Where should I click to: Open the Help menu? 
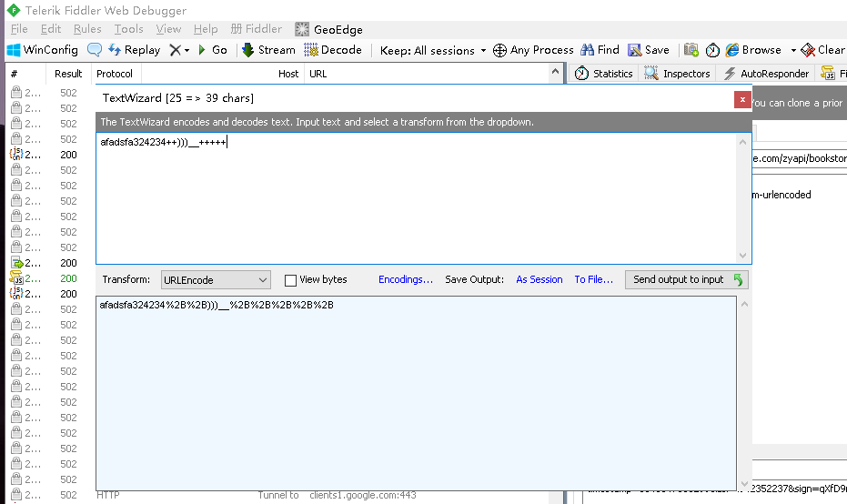click(206, 29)
